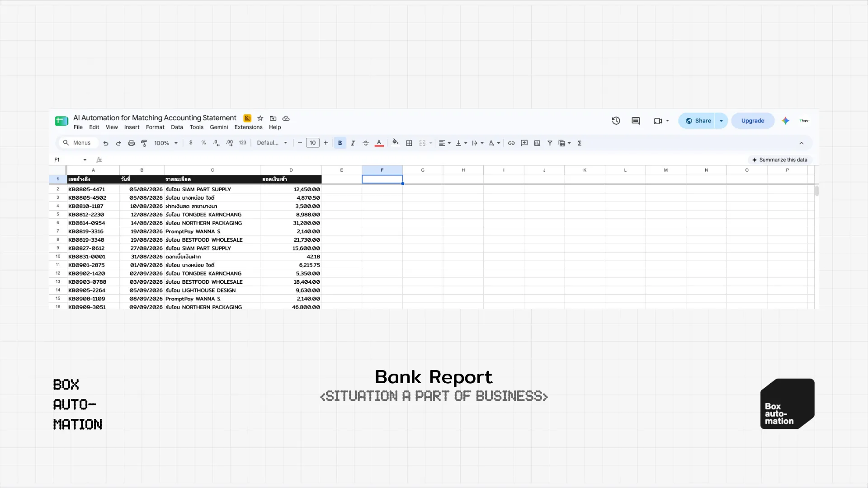Viewport: 868px width, 488px height.
Task: Toggle strikethrough formatting
Action: pos(366,143)
